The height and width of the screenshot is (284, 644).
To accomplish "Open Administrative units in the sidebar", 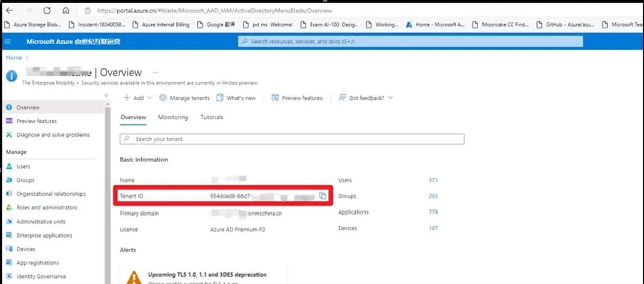I will tap(41, 222).
